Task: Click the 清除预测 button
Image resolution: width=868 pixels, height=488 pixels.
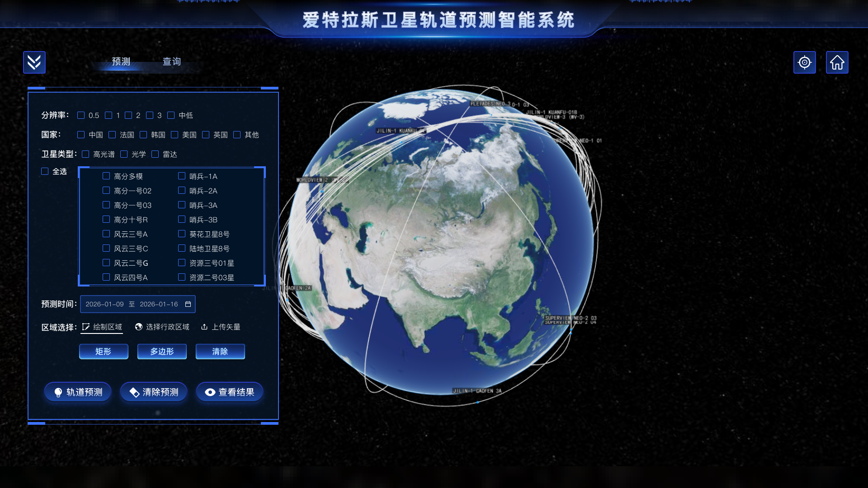Action: (154, 392)
